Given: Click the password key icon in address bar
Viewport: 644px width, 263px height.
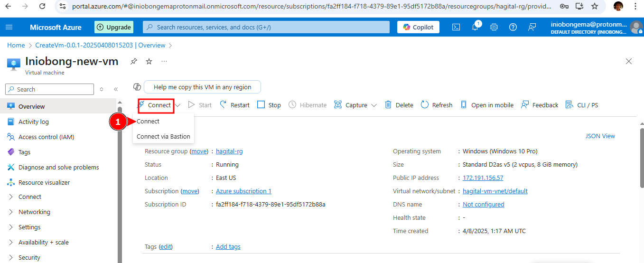Looking at the screenshot, I should (x=564, y=6).
